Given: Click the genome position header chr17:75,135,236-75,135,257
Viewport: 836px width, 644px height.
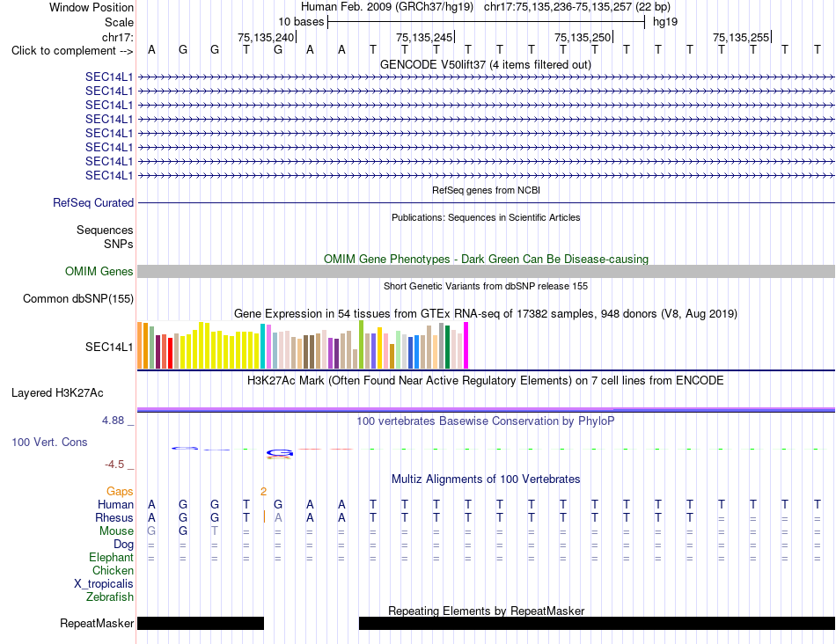Looking at the screenshot, I should (x=577, y=7).
